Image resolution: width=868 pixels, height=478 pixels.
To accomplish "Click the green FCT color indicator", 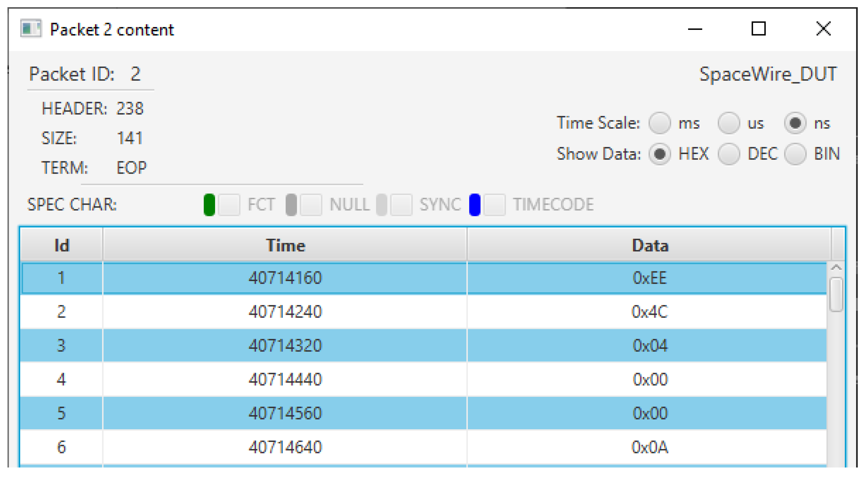I will (x=209, y=204).
